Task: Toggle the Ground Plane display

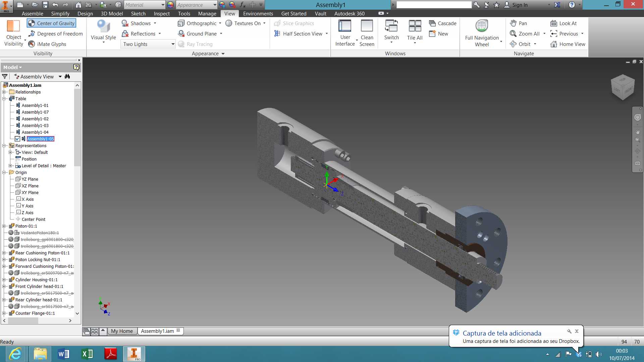Action: click(x=197, y=34)
